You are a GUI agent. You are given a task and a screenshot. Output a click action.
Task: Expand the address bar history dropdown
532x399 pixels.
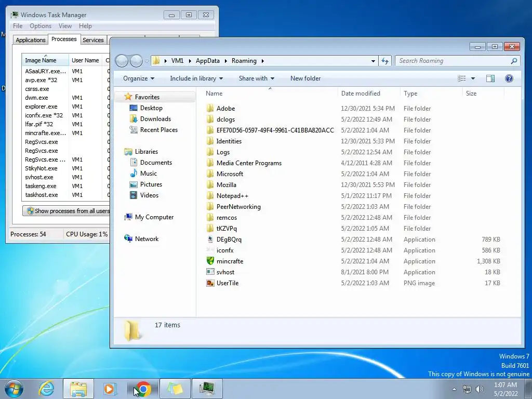click(373, 61)
